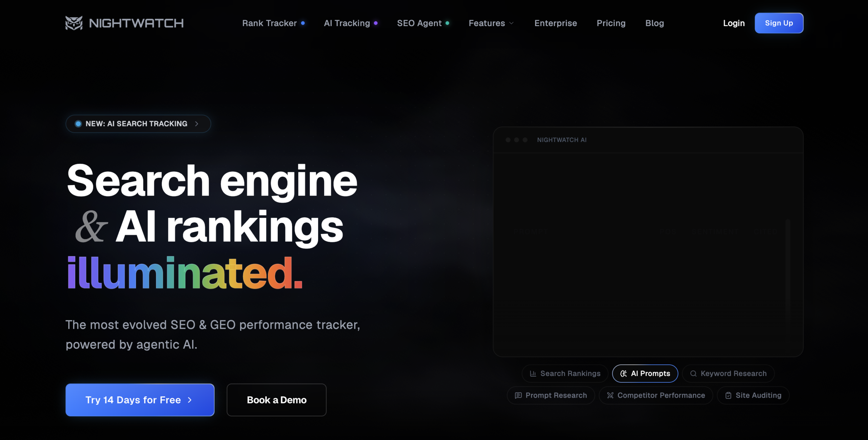Click the Prompt Research message icon
The height and width of the screenshot is (440, 868).
518,395
